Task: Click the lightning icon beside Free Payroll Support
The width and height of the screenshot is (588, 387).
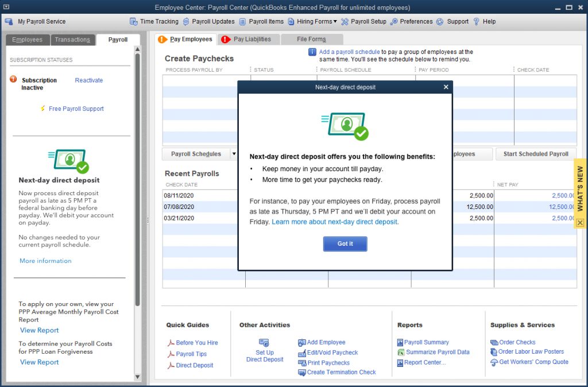Action: click(42, 109)
